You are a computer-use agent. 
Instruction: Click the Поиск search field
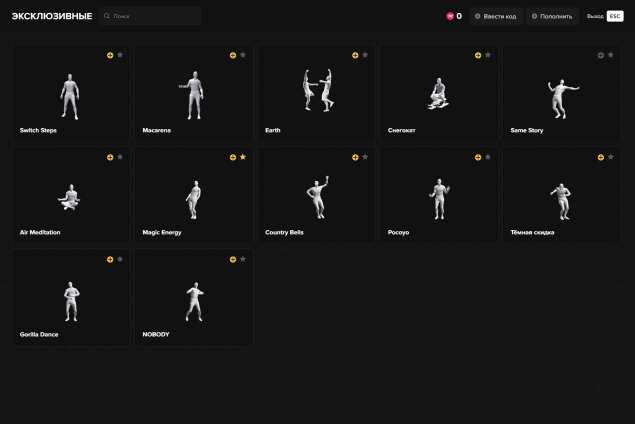pos(150,16)
